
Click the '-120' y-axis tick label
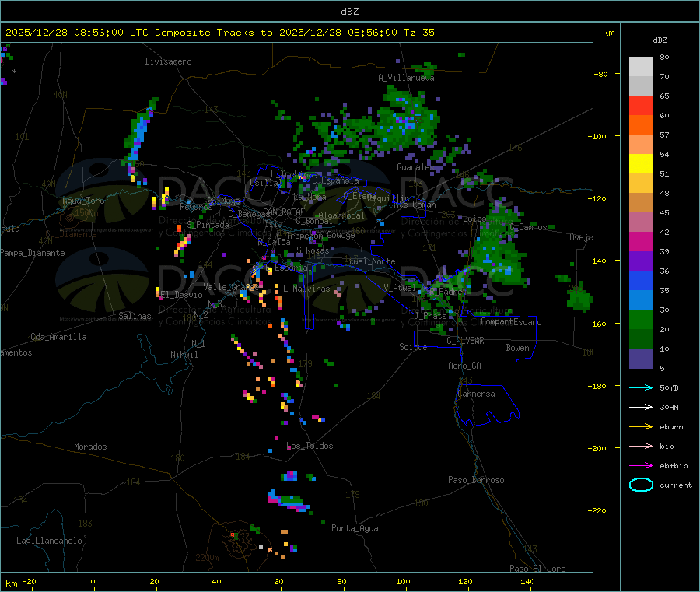(x=597, y=198)
